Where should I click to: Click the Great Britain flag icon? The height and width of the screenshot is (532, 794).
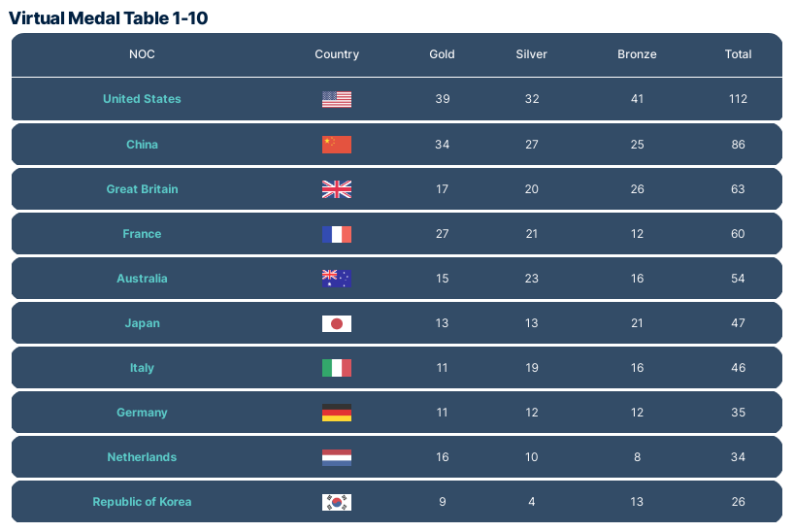coord(337,189)
